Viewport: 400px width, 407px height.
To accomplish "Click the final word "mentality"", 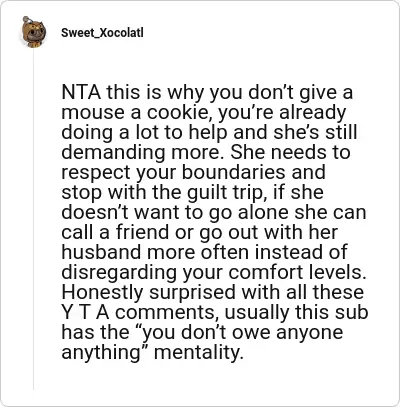I will [197, 352].
